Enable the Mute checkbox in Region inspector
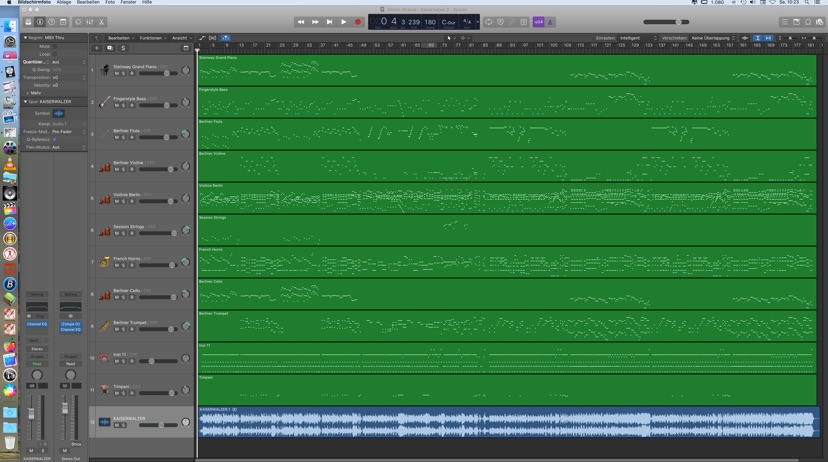The image size is (828, 462). click(54, 46)
